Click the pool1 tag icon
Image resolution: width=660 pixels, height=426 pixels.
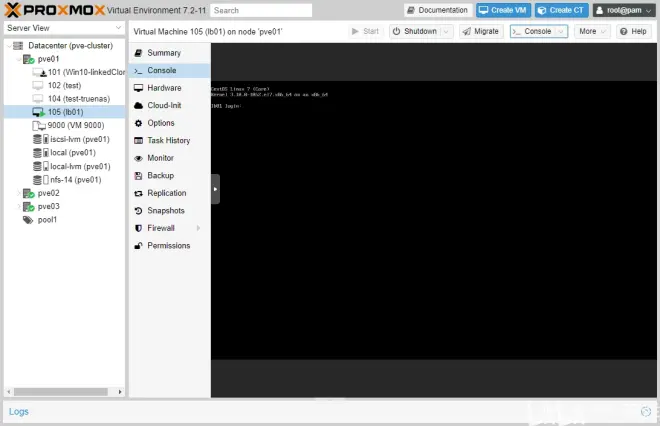point(28,220)
